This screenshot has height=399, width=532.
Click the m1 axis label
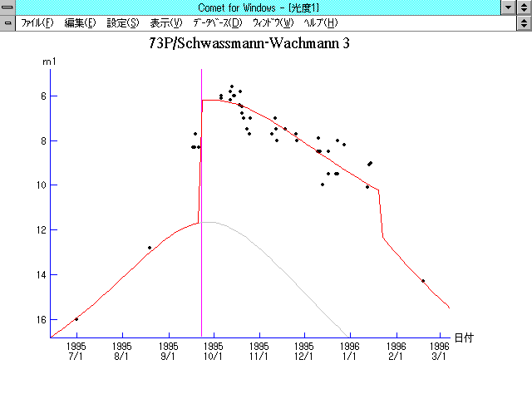pos(48,62)
